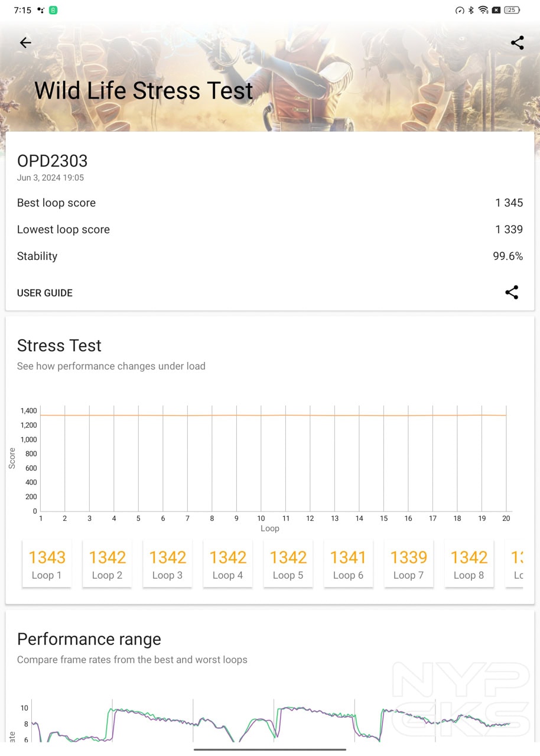Image resolution: width=540 pixels, height=756 pixels.
Task: Select the Loop 4 score card
Action: coord(228,563)
